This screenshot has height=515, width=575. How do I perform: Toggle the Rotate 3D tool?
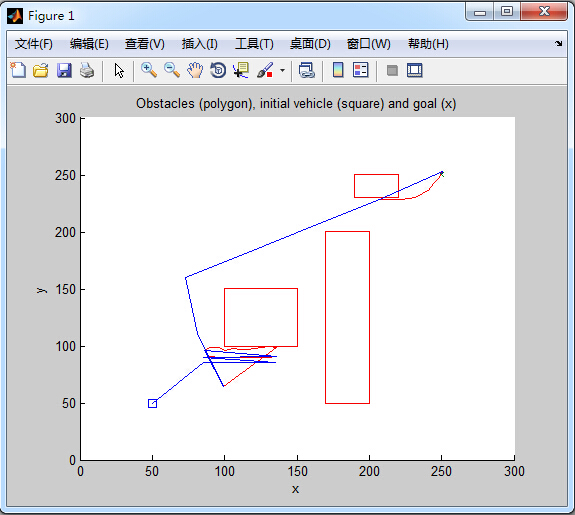coord(218,70)
